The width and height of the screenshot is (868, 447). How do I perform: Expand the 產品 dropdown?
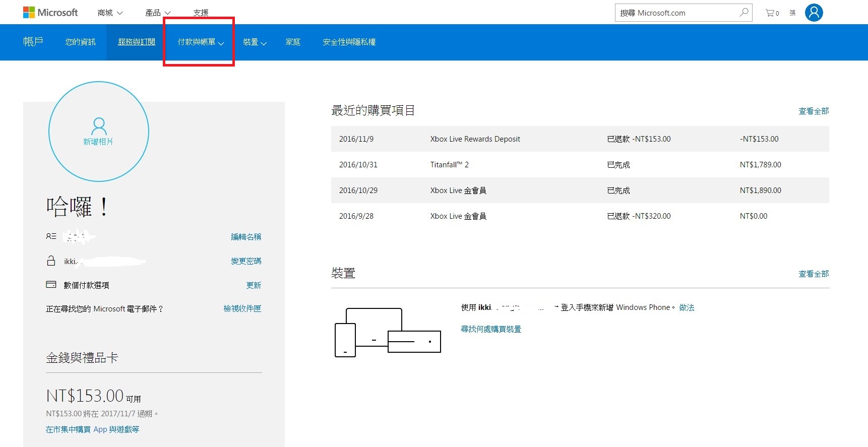[158, 13]
